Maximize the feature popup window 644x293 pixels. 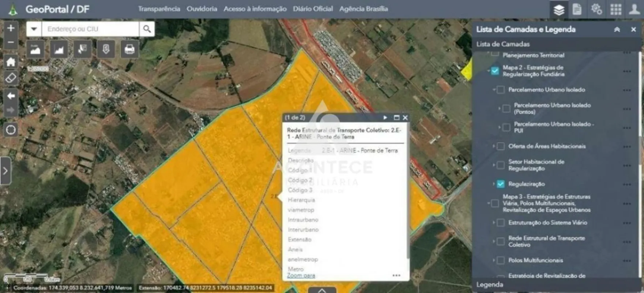pos(396,118)
